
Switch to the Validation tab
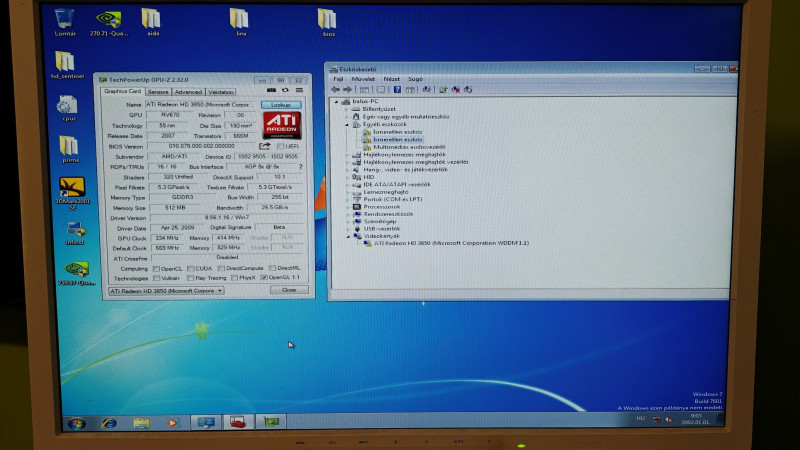pos(220,92)
